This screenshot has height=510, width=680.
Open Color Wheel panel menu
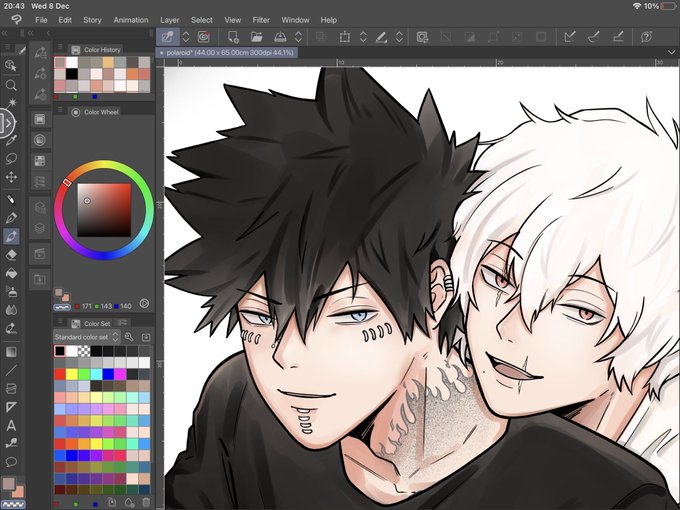click(x=60, y=109)
